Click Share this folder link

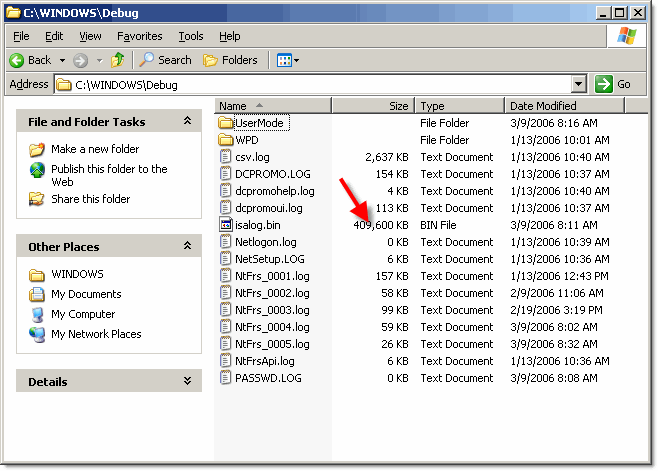pyautogui.click(x=91, y=199)
